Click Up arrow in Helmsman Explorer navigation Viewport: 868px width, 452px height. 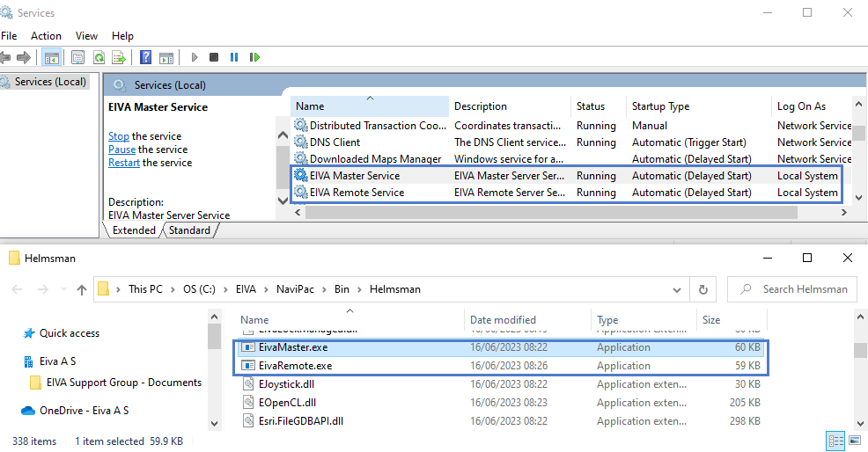pyautogui.click(x=82, y=289)
